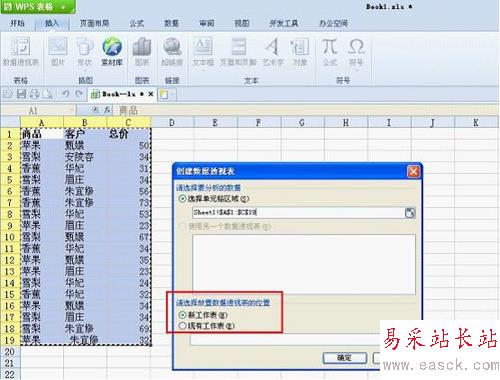
Task: Click the 确定 button in dialog
Action: (345, 358)
